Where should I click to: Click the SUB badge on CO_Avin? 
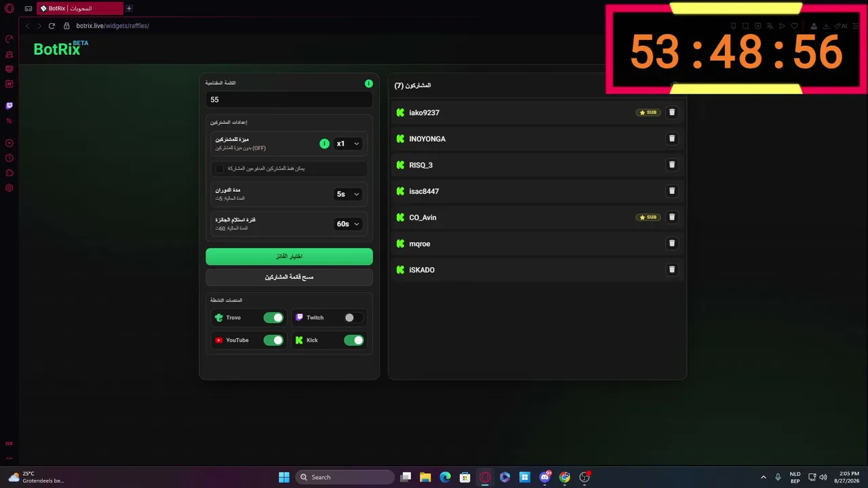(648, 218)
